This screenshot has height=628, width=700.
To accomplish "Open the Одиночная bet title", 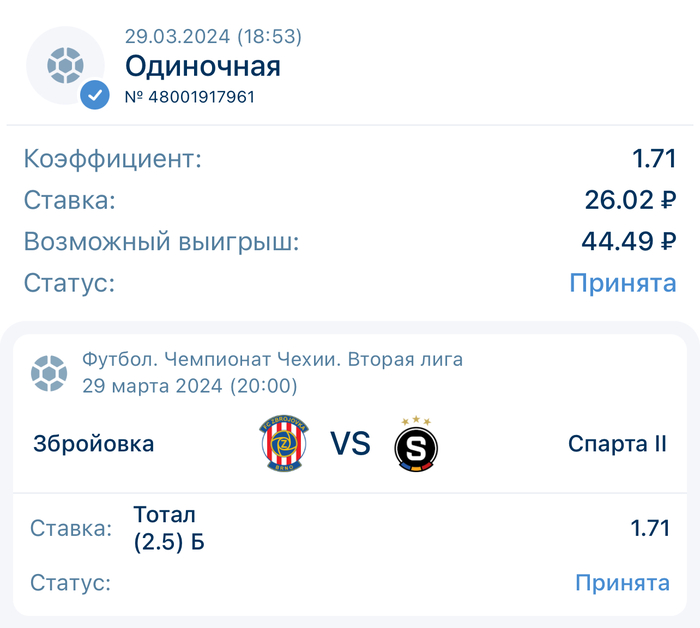I will 202,67.
